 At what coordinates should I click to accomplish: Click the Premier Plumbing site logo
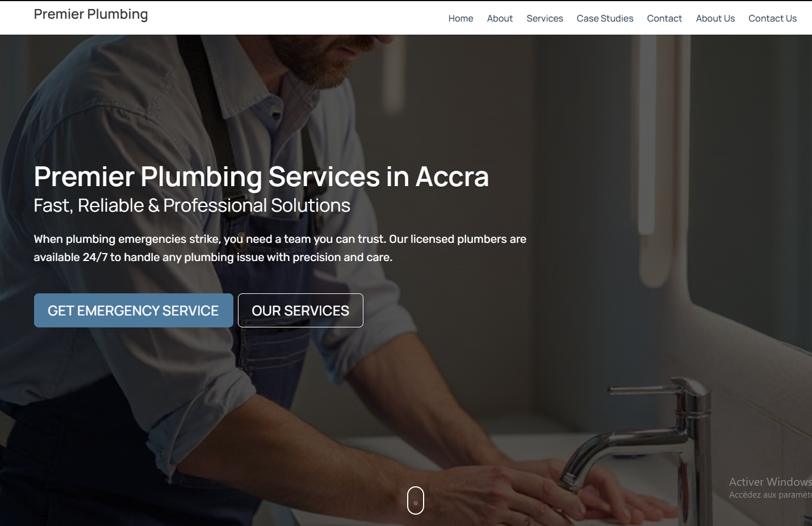(x=91, y=14)
